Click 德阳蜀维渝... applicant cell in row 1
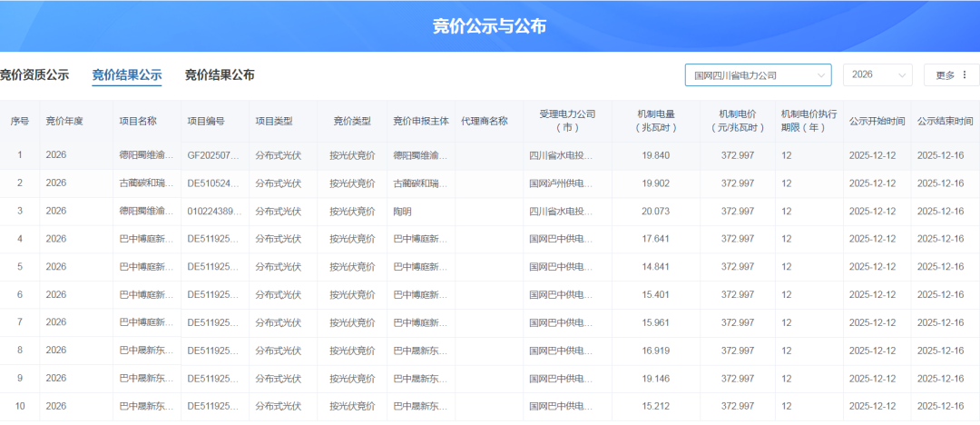980x425 pixels. pos(420,155)
